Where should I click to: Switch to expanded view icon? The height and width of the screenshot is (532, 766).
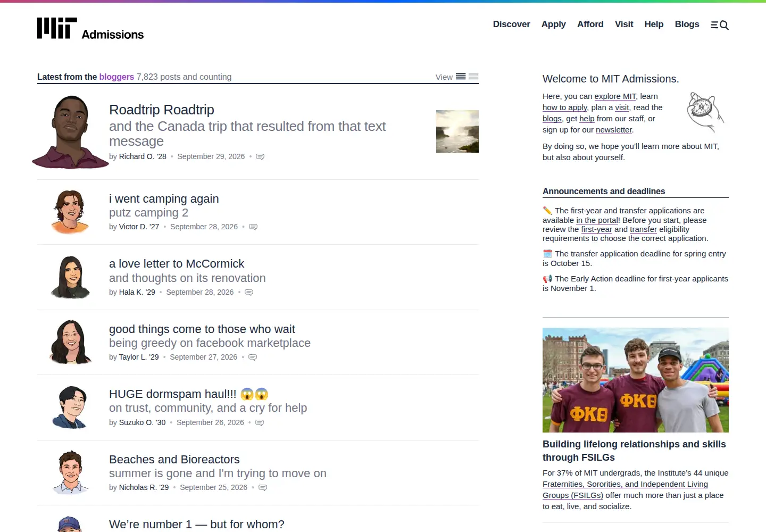tap(473, 77)
